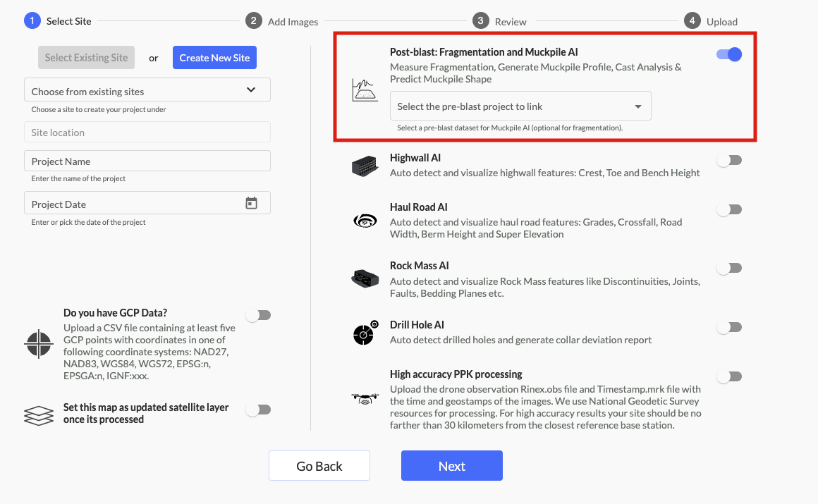This screenshot has width=818, height=504.
Task: Click the satellite layers stack icon
Action: pos(39,414)
